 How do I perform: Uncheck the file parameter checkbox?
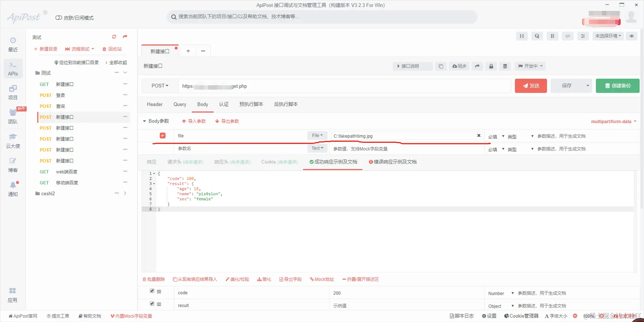tap(163, 136)
